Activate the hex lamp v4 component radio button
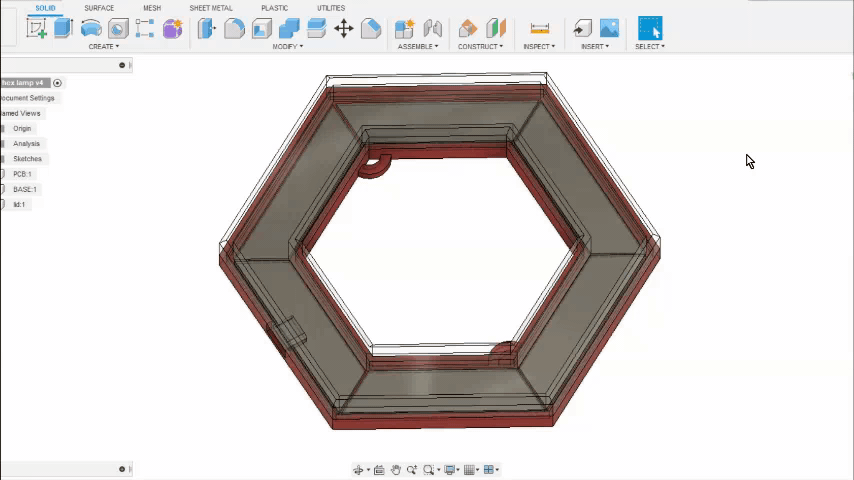Image resolution: width=854 pixels, height=480 pixels. tap(57, 83)
